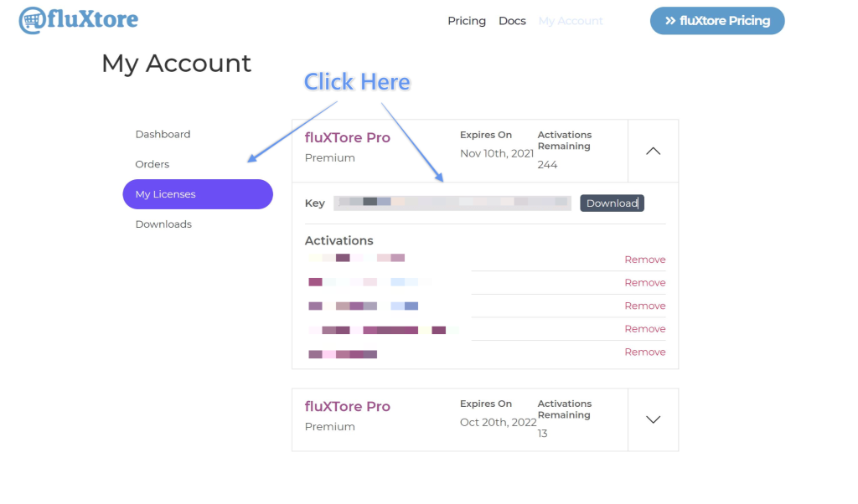The width and height of the screenshot is (858, 504).
Task: Click the blurred license key field
Action: click(x=452, y=203)
